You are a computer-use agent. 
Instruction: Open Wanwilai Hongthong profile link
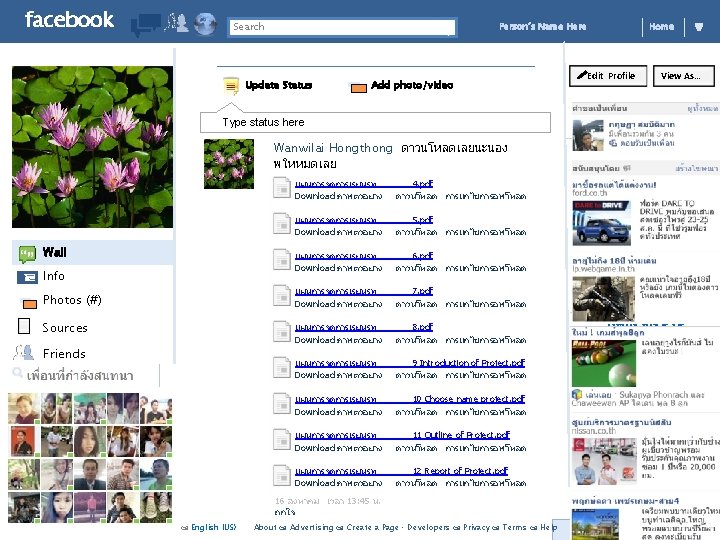click(x=333, y=148)
